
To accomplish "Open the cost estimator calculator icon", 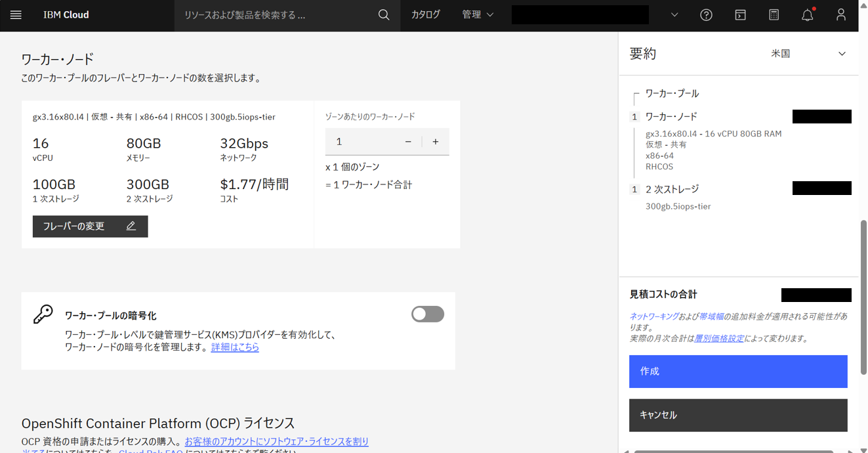I will pos(774,15).
